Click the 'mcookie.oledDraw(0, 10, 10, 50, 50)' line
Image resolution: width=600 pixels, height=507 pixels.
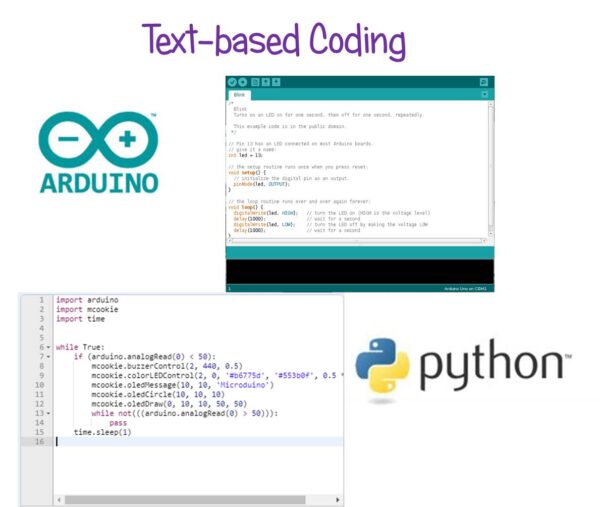pyautogui.click(x=169, y=404)
